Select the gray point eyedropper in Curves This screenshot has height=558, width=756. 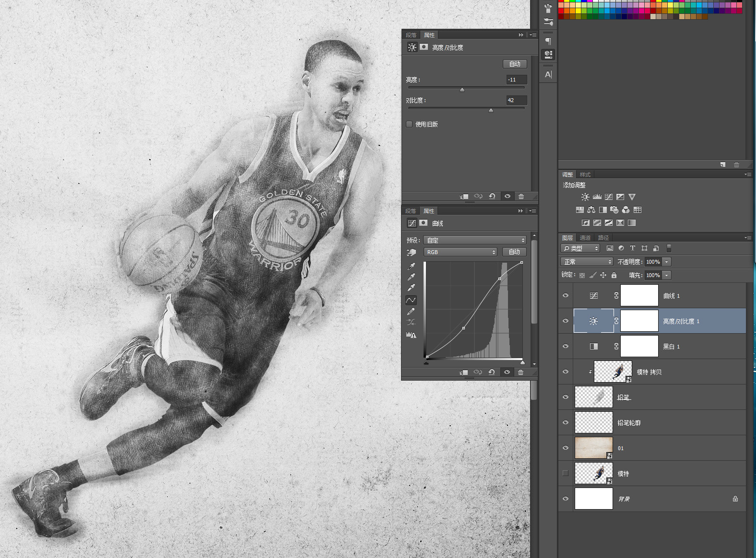click(411, 277)
